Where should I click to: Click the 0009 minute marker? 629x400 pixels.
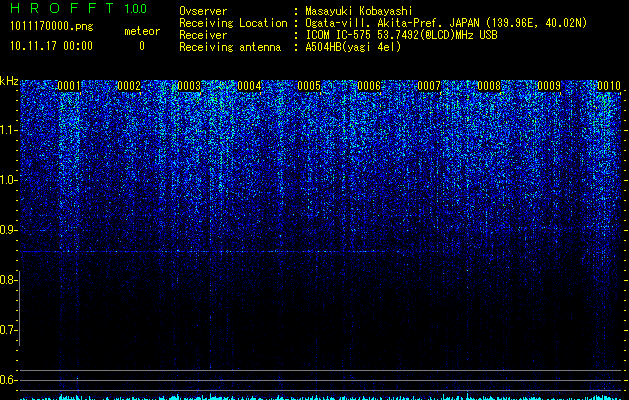pyautogui.click(x=549, y=86)
